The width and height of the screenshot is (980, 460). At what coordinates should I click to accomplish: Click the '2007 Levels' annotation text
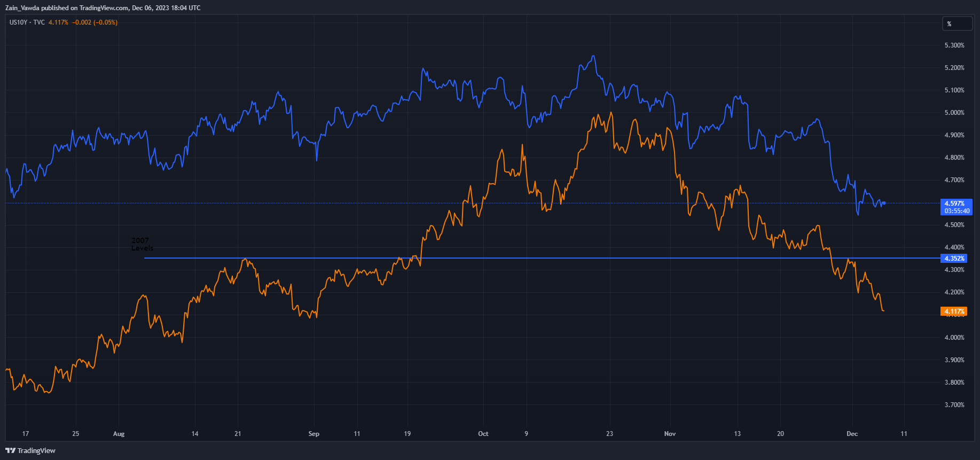coord(142,244)
